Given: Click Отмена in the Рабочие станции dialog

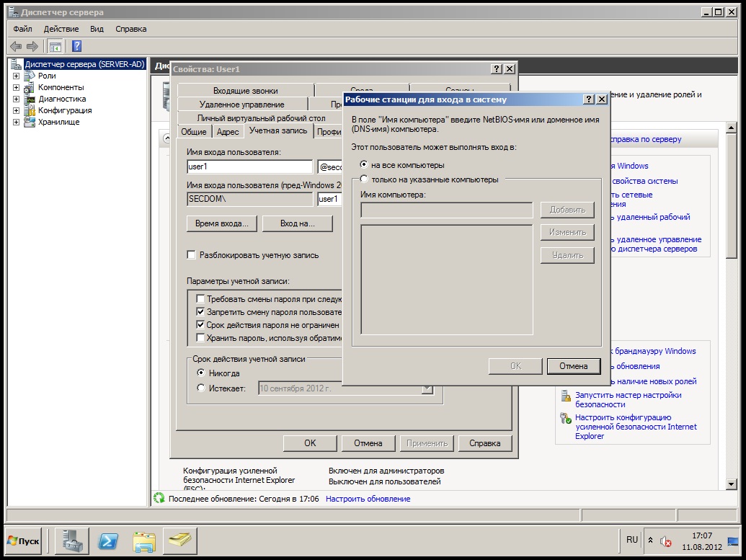Looking at the screenshot, I should click(573, 366).
